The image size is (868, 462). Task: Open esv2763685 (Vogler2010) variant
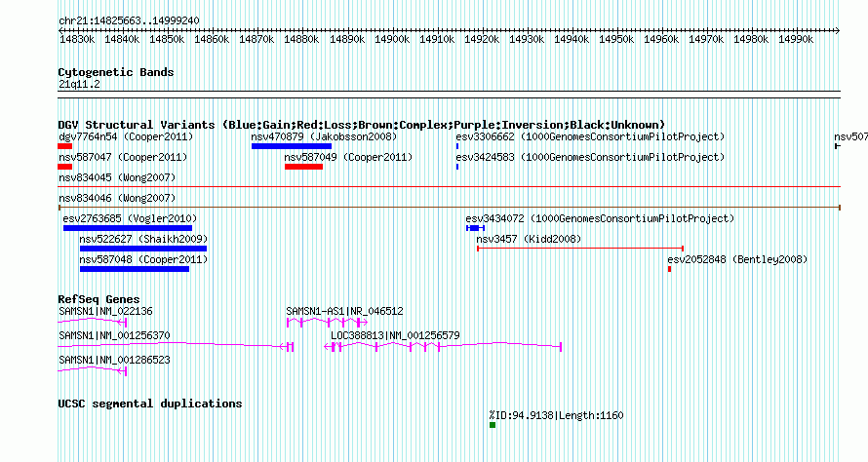[x=130, y=218]
